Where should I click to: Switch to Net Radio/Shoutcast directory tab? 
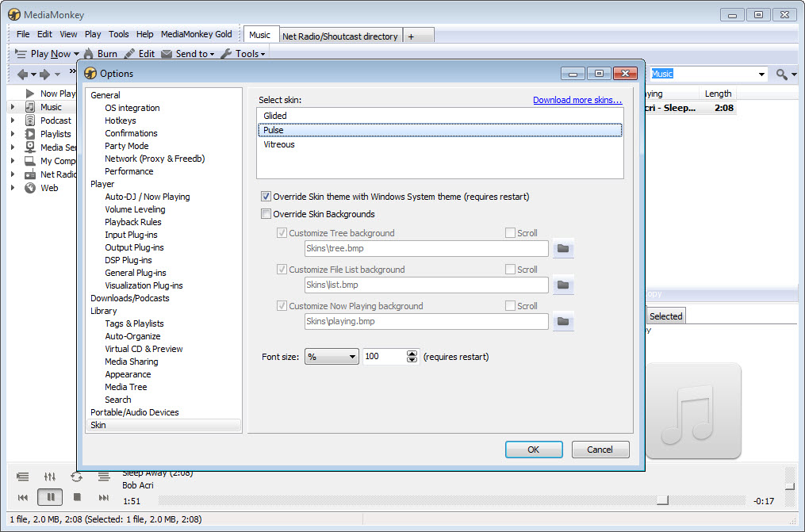(340, 36)
